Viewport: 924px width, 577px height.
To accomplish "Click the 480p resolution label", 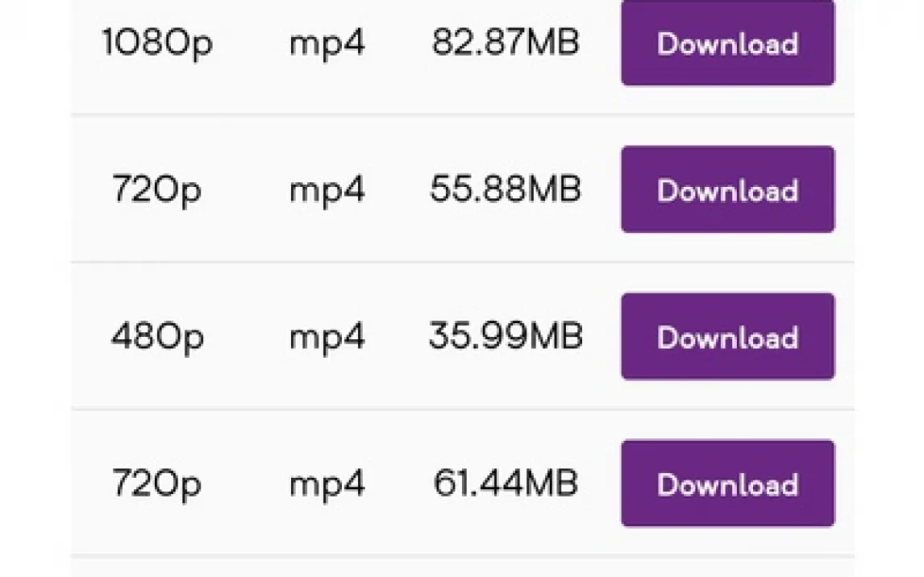I will click(x=157, y=337).
